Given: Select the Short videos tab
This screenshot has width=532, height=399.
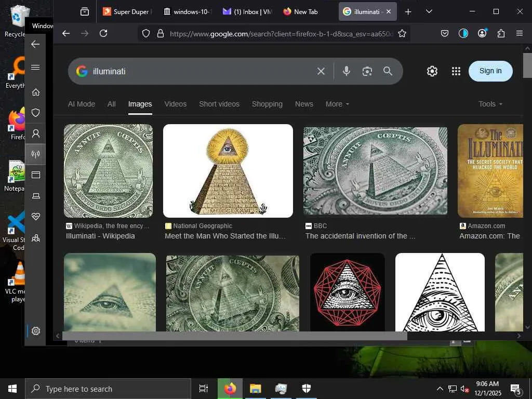Looking at the screenshot, I should [x=219, y=104].
